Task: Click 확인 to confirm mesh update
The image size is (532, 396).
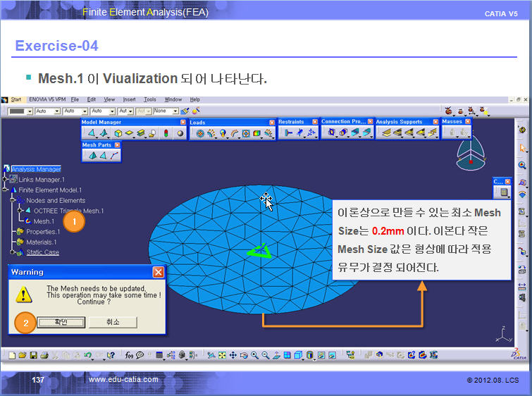Action: coord(61,322)
